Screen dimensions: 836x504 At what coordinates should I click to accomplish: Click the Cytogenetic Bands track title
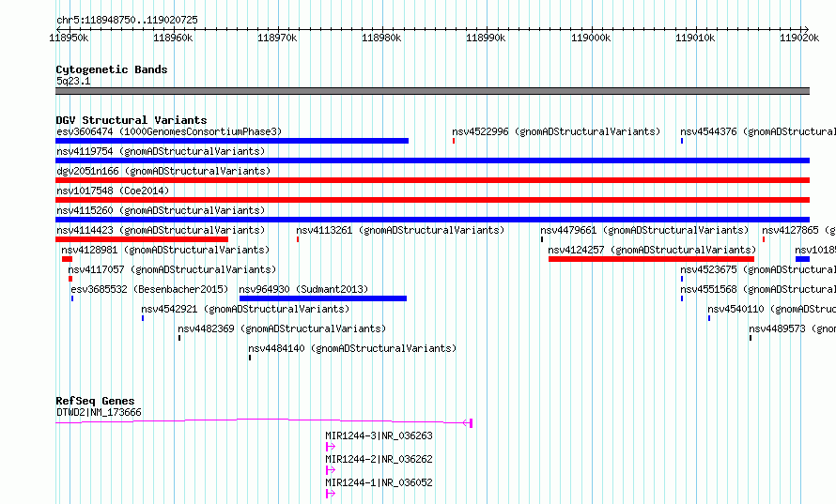pos(112,69)
